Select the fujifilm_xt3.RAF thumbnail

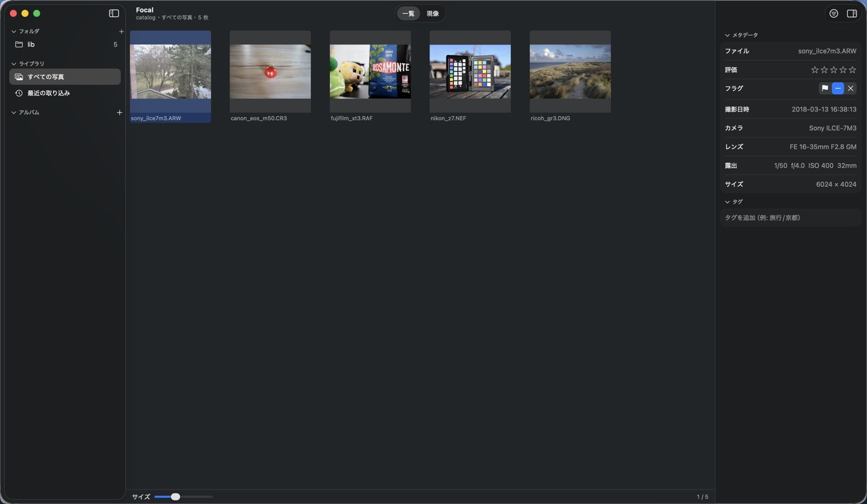click(370, 72)
